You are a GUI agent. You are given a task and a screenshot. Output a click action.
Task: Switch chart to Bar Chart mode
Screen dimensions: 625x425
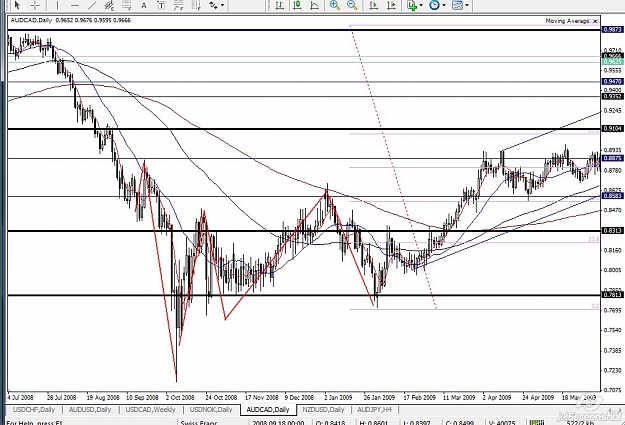(279, 5)
